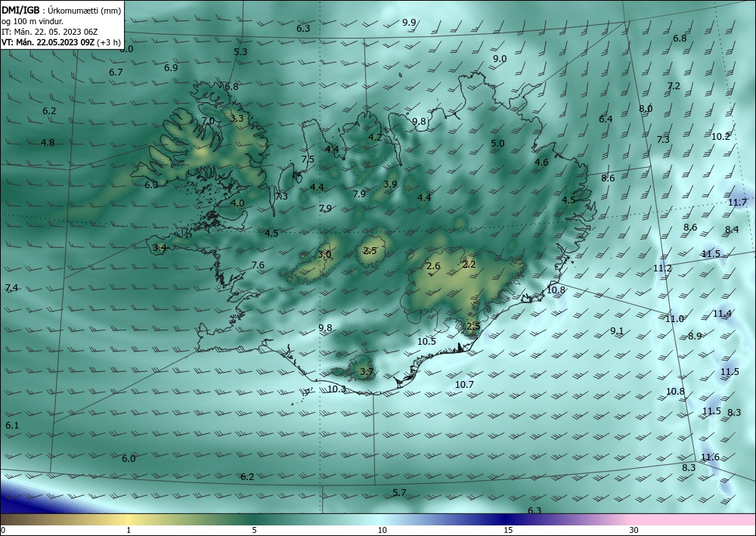Click the map value '5.7'
This screenshot has height=536, width=756.
[399, 493]
